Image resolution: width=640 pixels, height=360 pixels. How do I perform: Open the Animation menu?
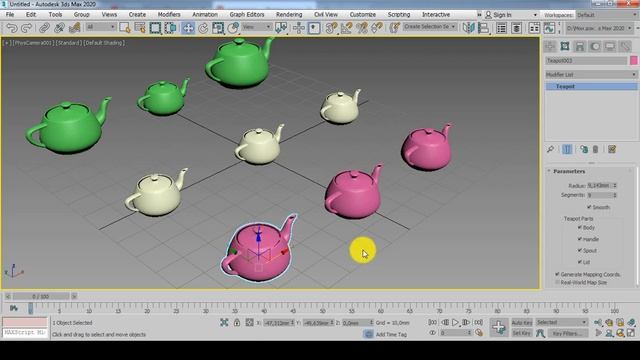point(205,15)
